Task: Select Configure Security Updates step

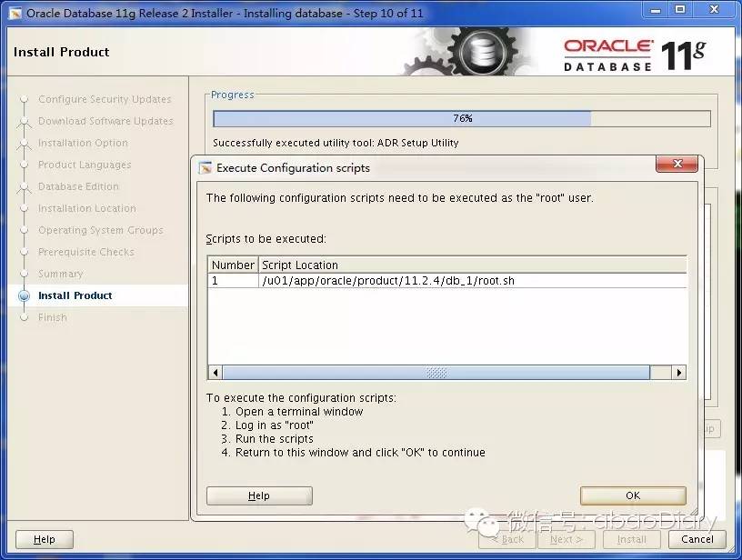Action: coord(105,99)
